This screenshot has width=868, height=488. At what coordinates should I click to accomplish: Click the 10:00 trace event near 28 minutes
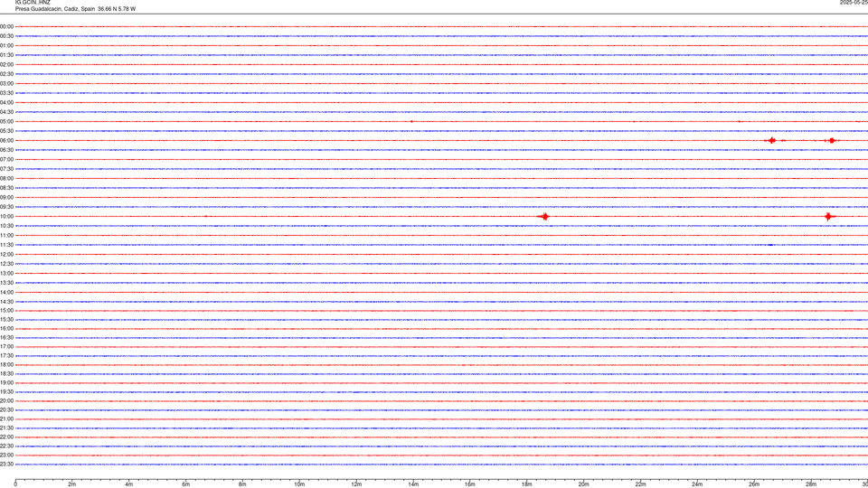(x=829, y=216)
